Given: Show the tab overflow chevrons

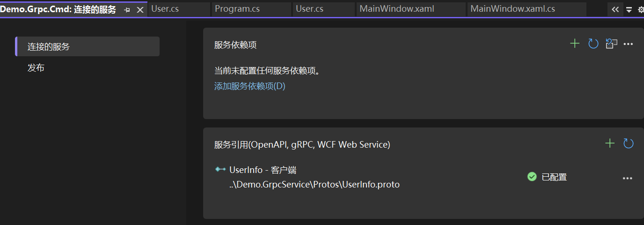Looking at the screenshot, I should click(x=615, y=9).
